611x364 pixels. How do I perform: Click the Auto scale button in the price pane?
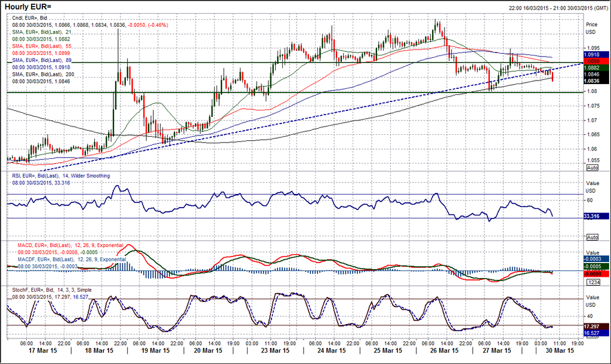tap(593, 168)
